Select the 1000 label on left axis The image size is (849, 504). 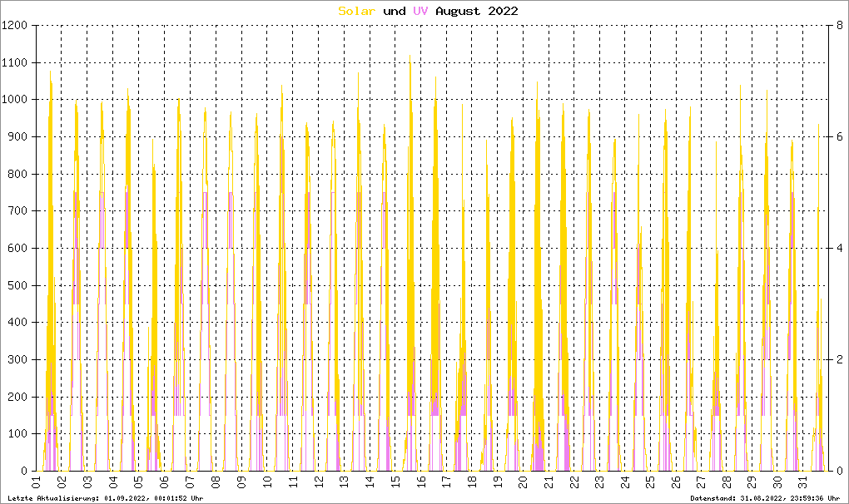coord(16,100)
